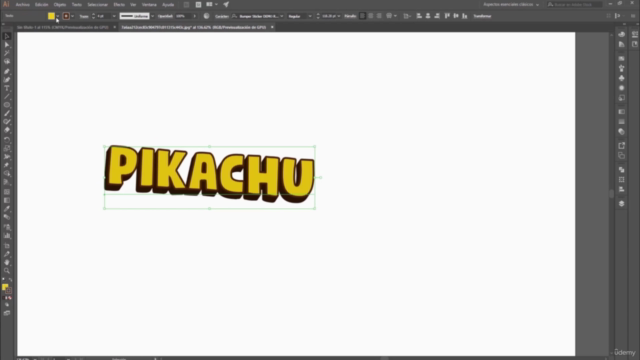Switch to the Sin título-1 document tab

(62, 27)
